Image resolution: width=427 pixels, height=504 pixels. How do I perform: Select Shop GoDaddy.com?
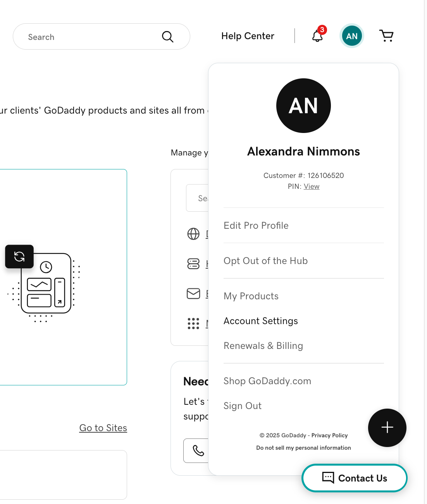point(267,381)
